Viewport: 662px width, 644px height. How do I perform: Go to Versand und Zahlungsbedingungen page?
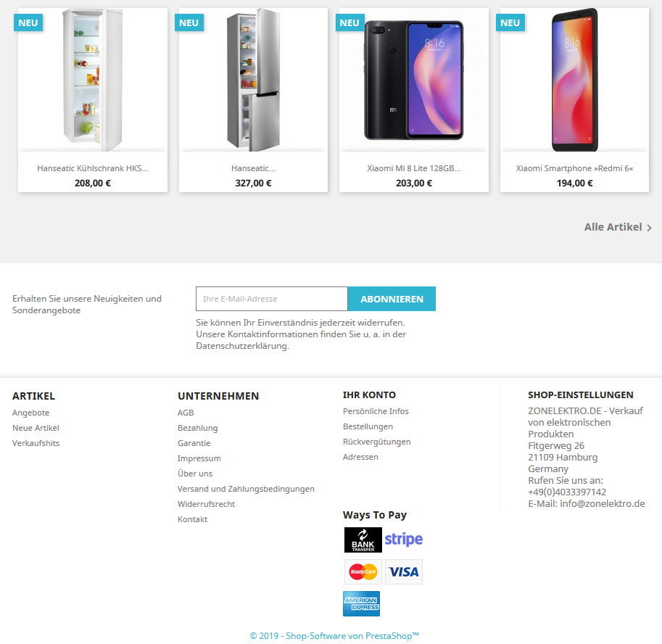click(246, 489)
